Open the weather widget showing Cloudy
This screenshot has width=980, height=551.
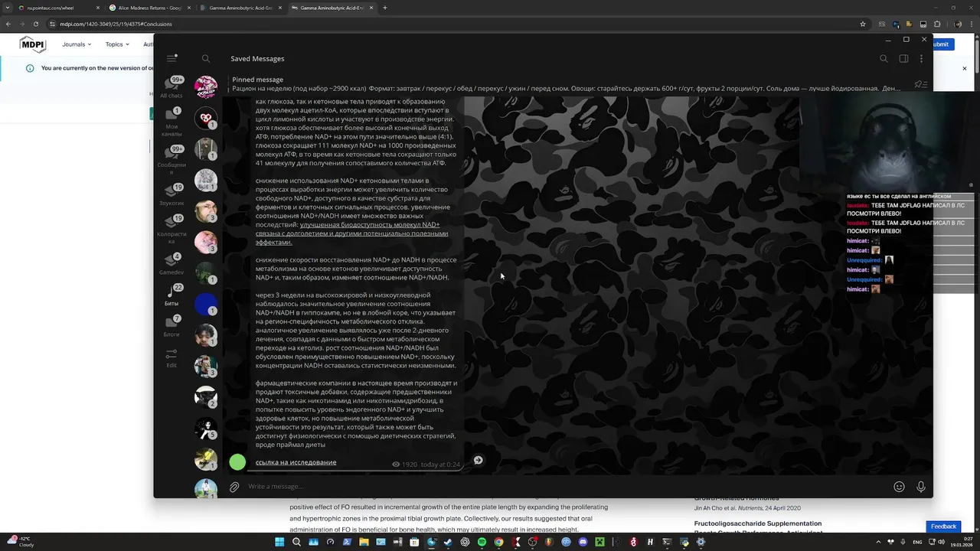[x=21, y=542]
